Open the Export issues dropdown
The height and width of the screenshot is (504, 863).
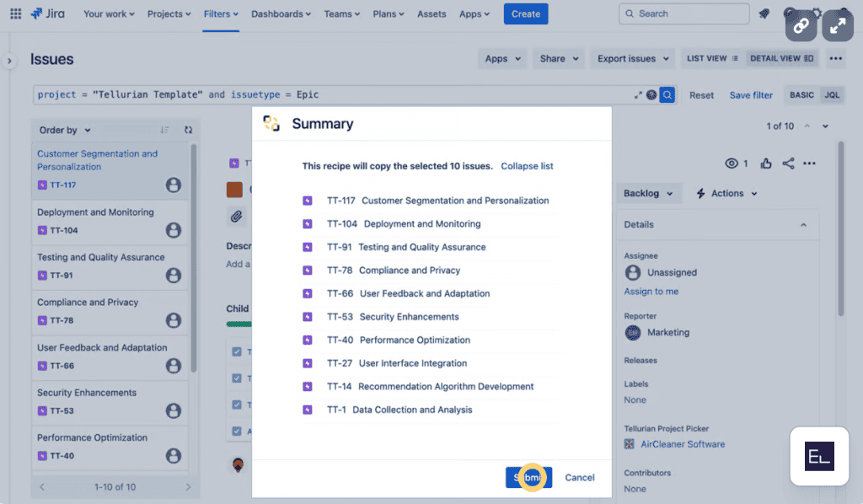633,58
